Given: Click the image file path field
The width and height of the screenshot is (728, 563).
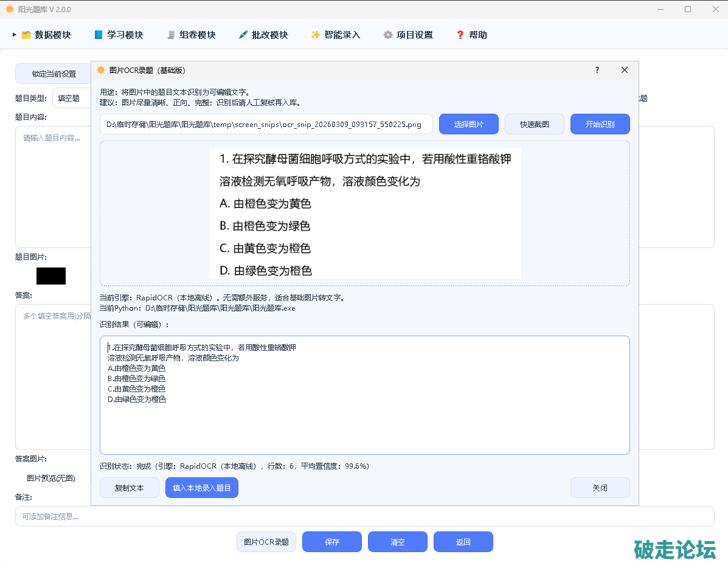Looking at the screenshot, I should coord(266,124).
